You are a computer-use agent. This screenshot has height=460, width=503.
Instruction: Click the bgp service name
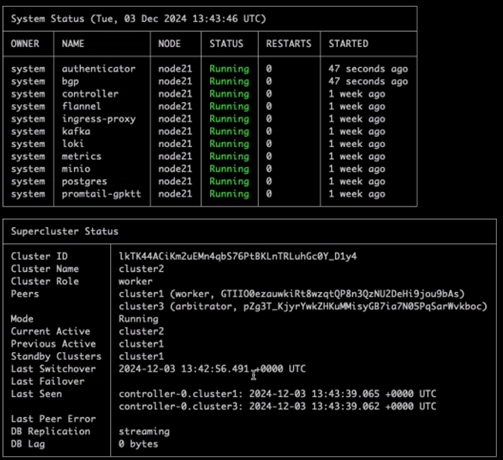click(70, 82)
